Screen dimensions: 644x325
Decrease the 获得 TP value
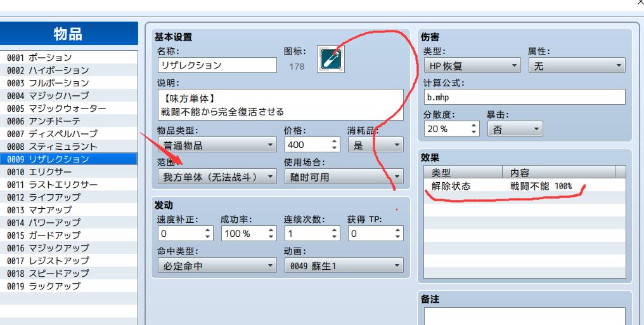point(397,237)
